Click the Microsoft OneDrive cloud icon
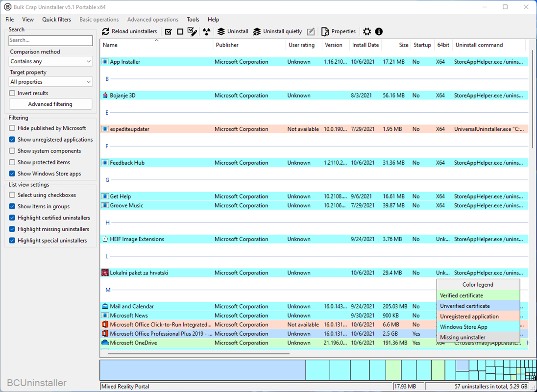537x392 pixels. (x=105, y=343)
